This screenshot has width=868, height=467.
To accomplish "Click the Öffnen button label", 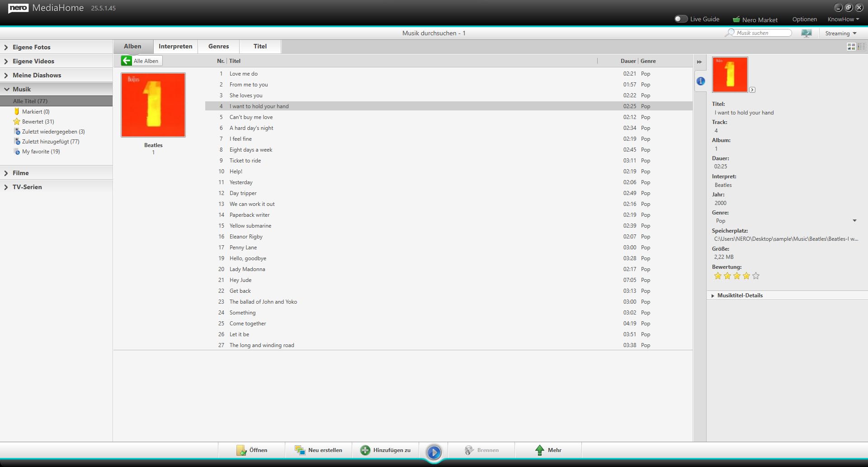I will point(258,450).
